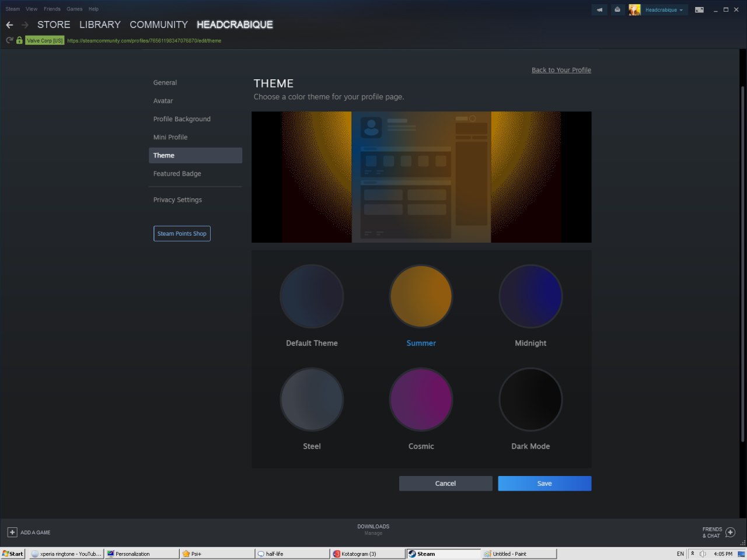747x560 pixels.
Task: Open Untitled - Paint from the taskbar
Action: [x=519, y=554]
